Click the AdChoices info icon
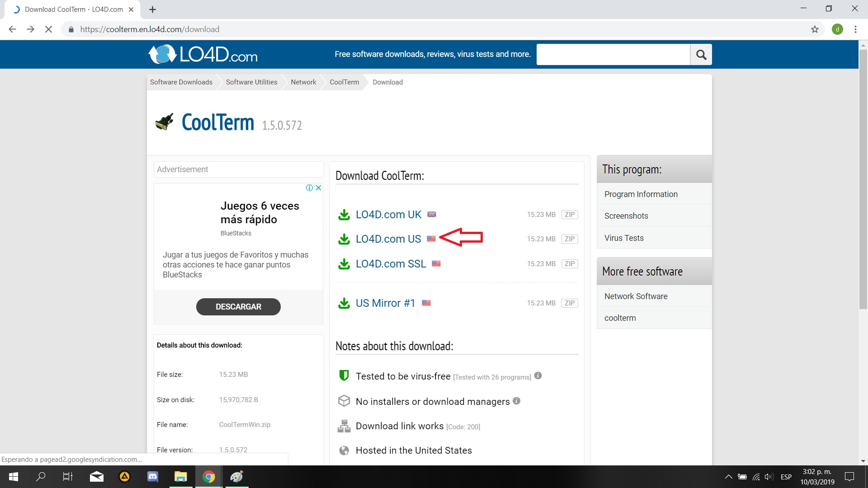The width and height of the screenshot is (868, 488). (x=309, y=188)
